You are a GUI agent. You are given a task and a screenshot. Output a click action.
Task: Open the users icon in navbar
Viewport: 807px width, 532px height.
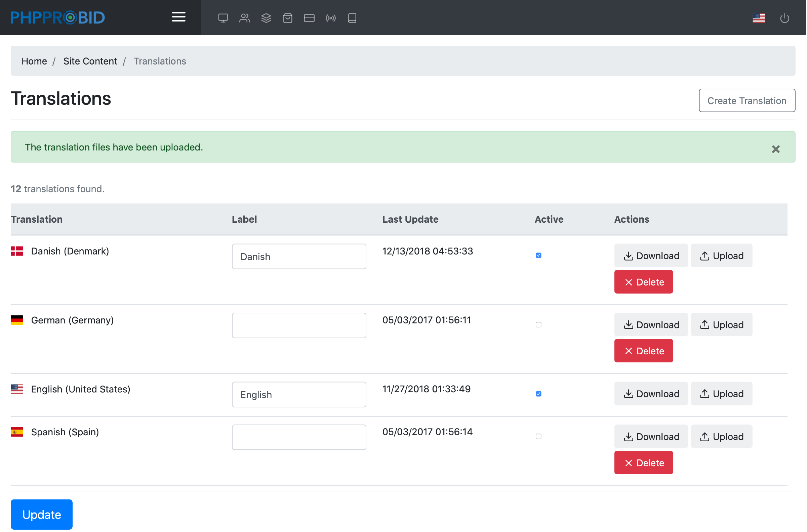[244, 18]
